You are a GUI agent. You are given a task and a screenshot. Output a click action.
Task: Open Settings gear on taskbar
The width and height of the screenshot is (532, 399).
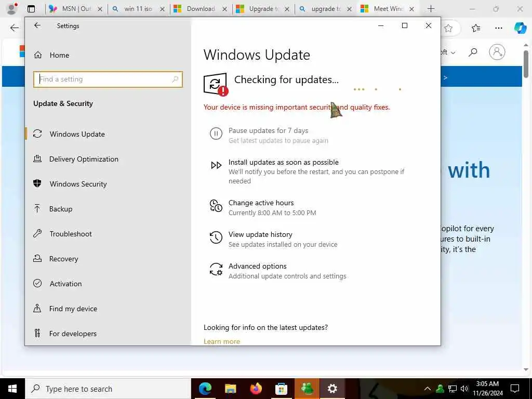[332, 389]
